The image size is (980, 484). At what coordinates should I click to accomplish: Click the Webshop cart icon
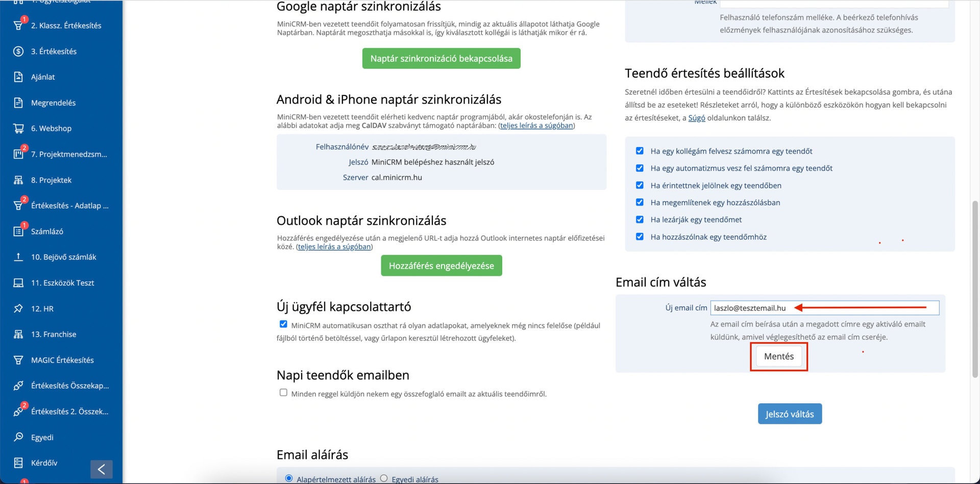coord(18,129)
